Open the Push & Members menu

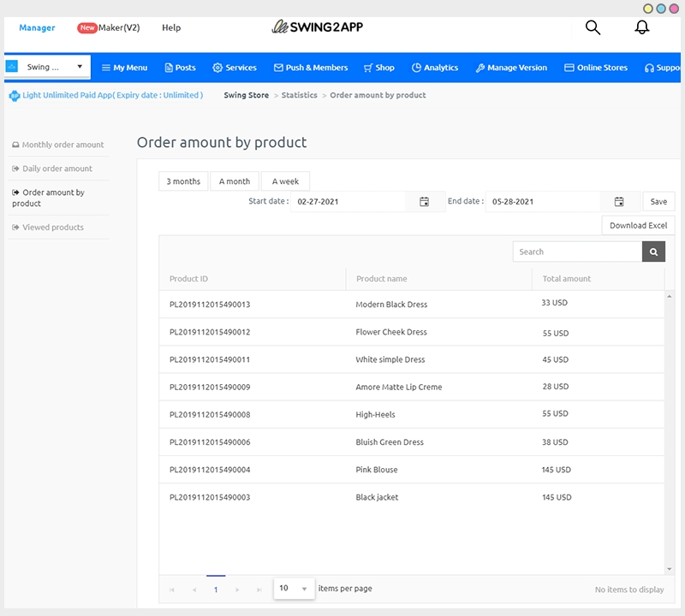(311, 68)
